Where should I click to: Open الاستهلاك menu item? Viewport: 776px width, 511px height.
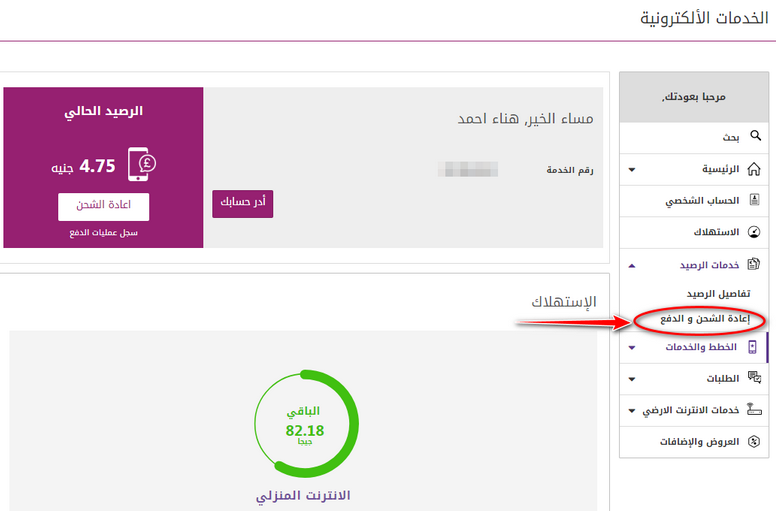click(x=694, y=232)
